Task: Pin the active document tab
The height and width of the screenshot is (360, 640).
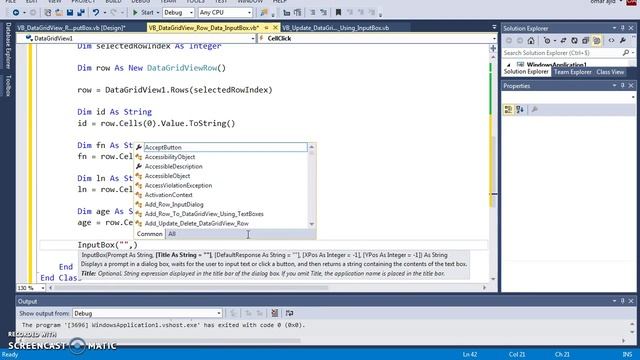Action: (x=266, y=28)
